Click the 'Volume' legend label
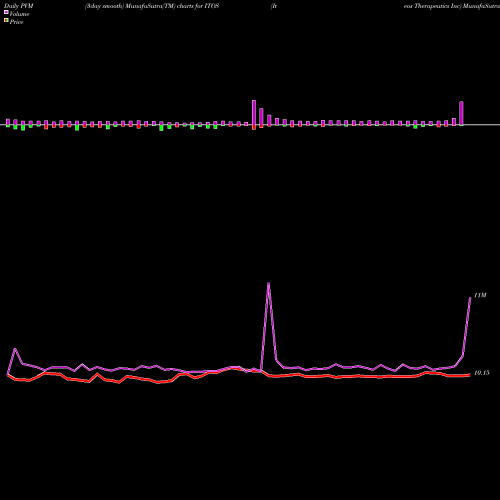Screen dimensions: 500x500 coord(19,14)
